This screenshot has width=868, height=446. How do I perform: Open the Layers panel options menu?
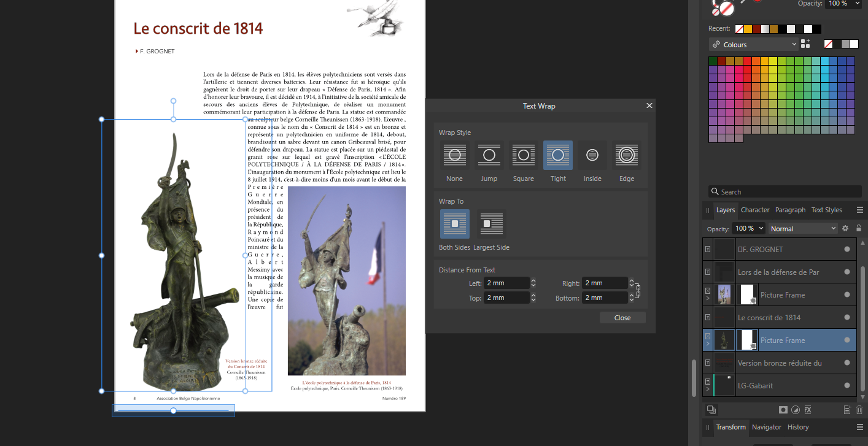(x=859, y=210)
